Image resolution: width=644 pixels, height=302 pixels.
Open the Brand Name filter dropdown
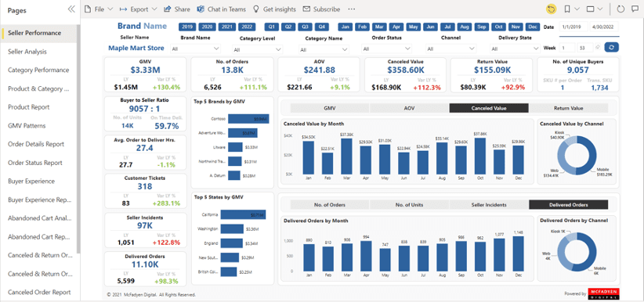click(196, 49)
